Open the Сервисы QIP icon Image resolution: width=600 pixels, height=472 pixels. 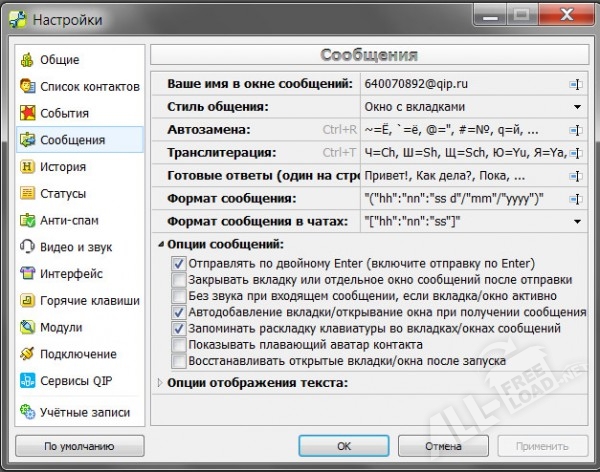[x=27, y=380]
